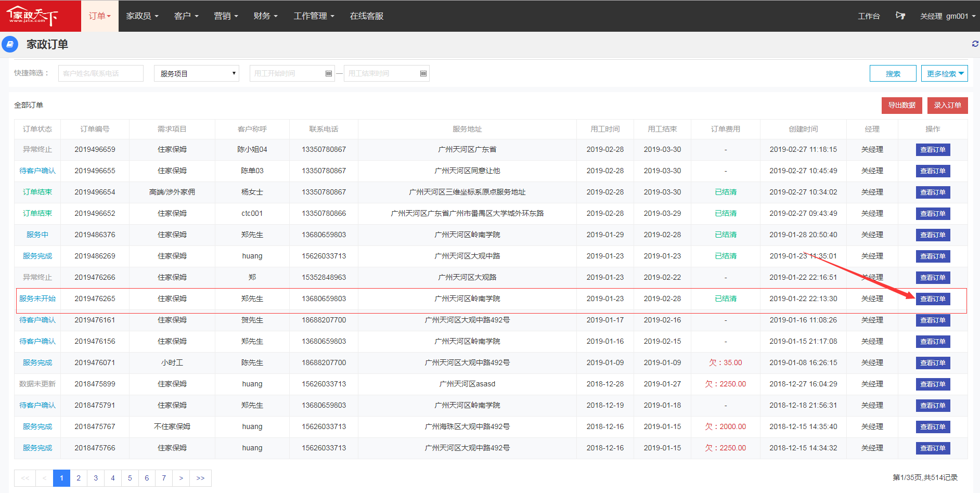View order 2019496655
Image resolution: width=980 pixels, height=493 pixels.
click(x=933, y=171)
